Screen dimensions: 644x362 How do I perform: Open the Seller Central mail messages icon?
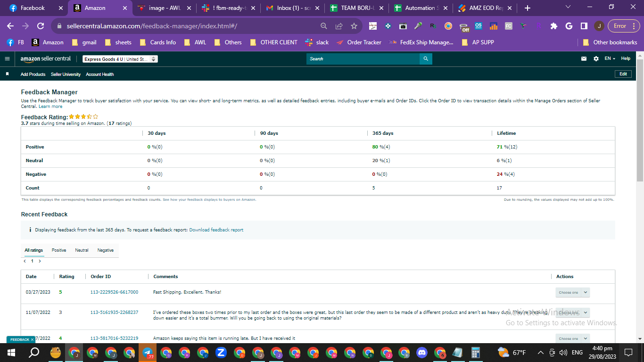tap(584, 59)
